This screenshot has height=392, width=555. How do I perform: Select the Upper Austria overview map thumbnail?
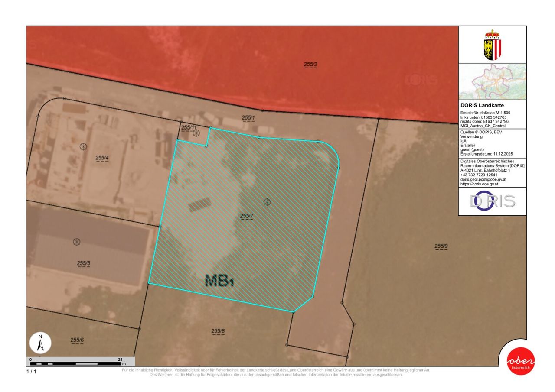click(492, 82)
